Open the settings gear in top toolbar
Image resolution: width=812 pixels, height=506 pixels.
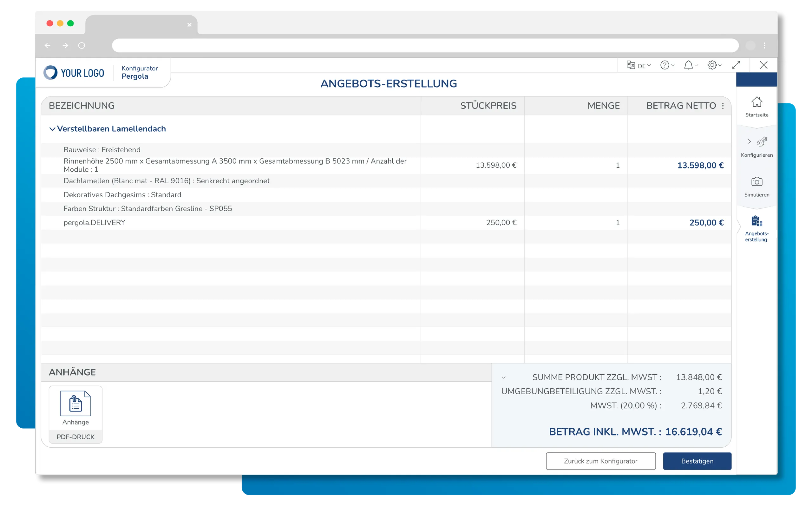tap(713, 65)
